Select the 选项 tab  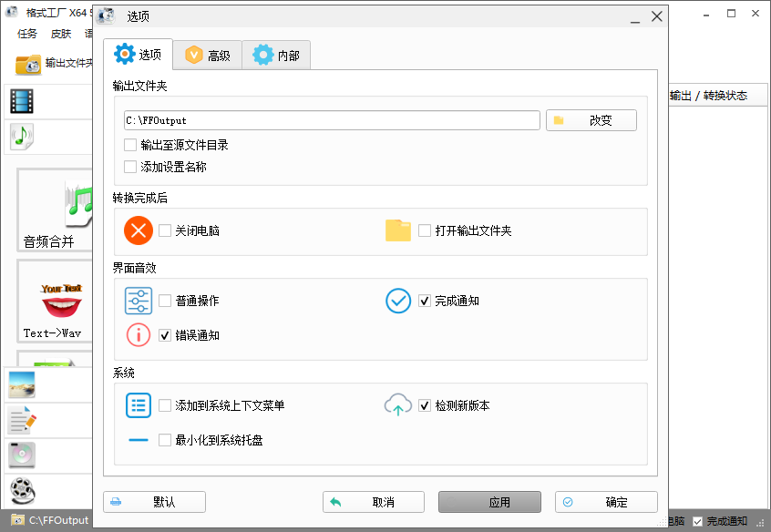139,54
